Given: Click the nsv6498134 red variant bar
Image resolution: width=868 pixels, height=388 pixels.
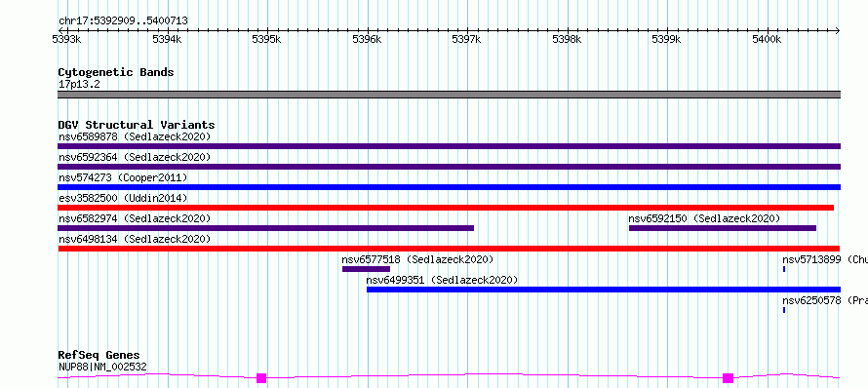Looking at the screenshot, I should point(449,249).
